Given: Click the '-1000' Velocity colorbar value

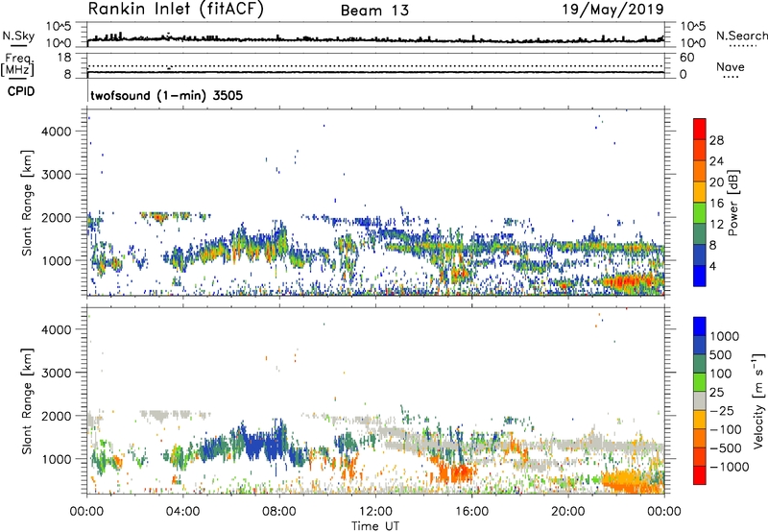Looking at the screenshot, I should pyautogui.click(x=730, y=467).
